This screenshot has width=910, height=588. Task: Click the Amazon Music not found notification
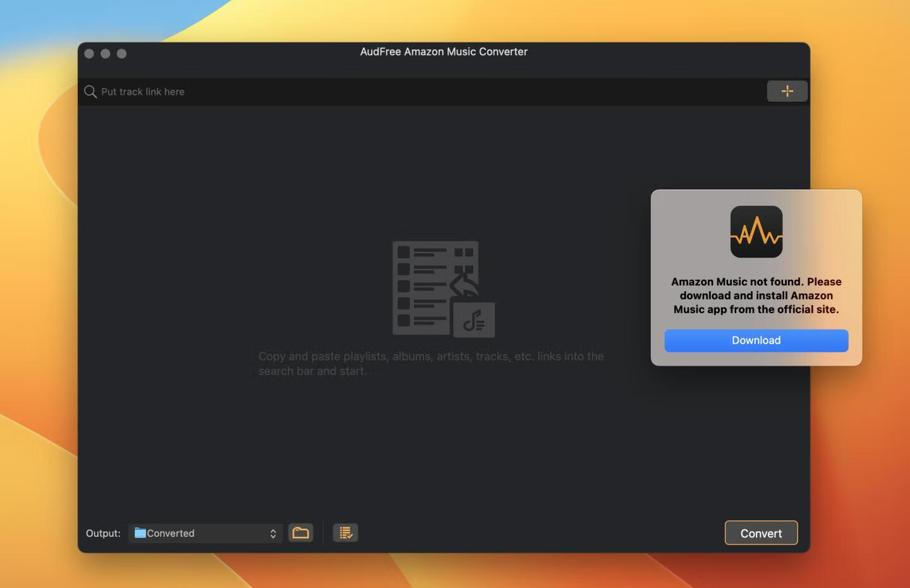click(x=756, y=295)
